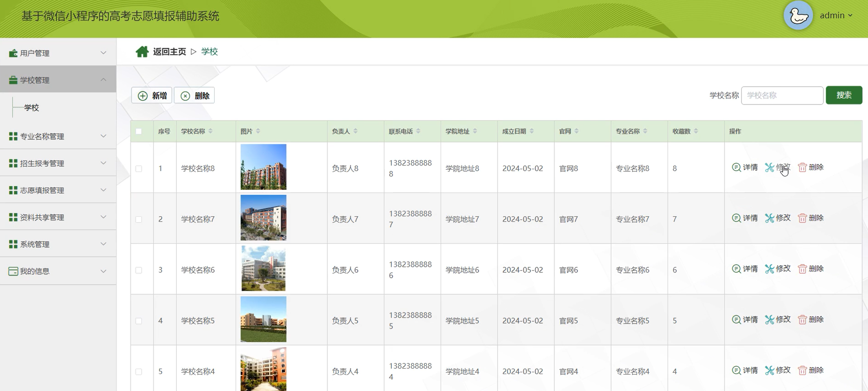Image resolution: width=868 pixels, height=391 pixels.
Task: Check the box for 学校名称4 row
Action: click(x=139, y=371)
